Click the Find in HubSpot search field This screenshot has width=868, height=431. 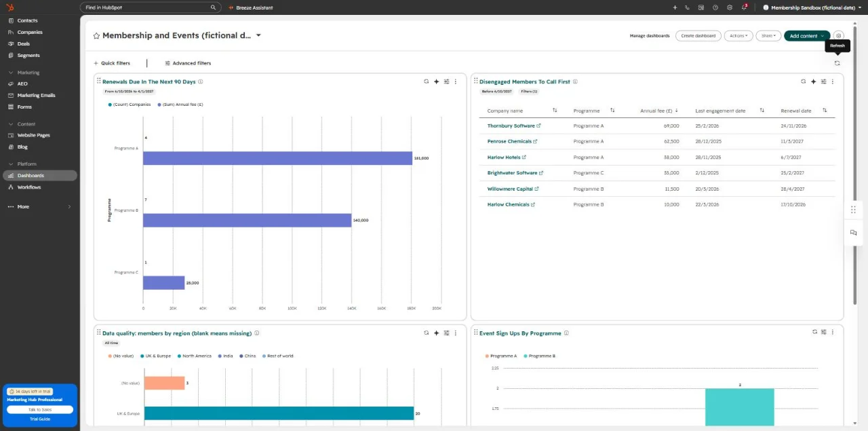[x=151, y=7]
